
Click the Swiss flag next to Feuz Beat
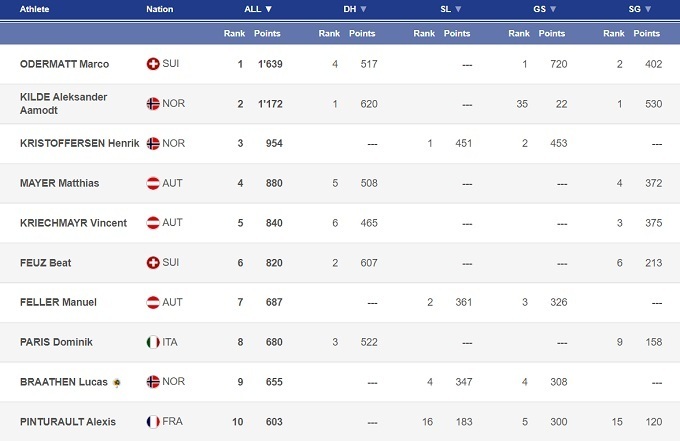pyautogui.click(x=153, y=263)
